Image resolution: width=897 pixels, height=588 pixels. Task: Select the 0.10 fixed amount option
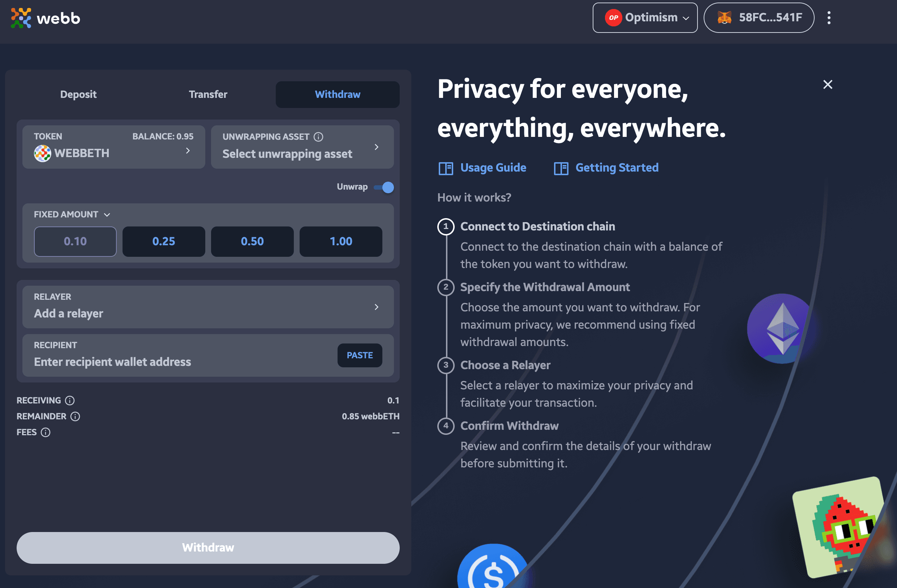pos(75,242)
